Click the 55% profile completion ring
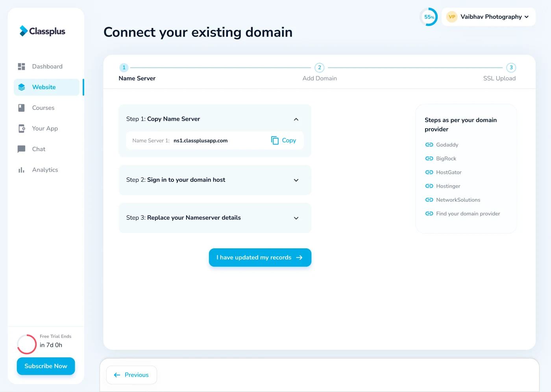 click(x=429, y=17)
